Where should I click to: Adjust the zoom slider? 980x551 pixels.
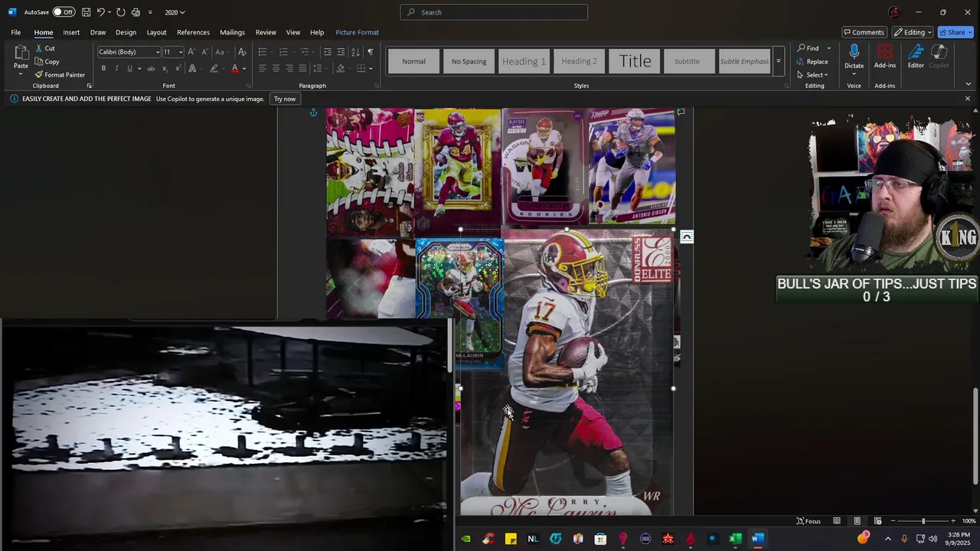923,521
